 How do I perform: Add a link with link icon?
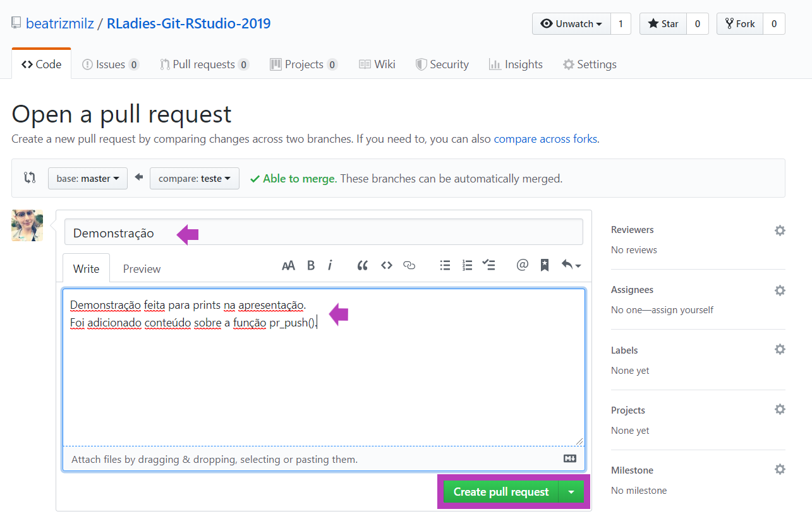(409, 266)
